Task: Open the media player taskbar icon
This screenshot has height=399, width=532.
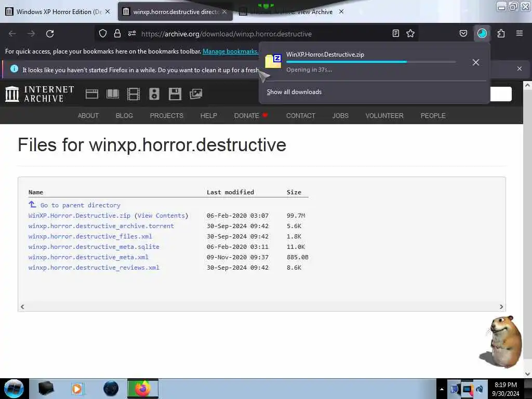Action: pos(77,389)
